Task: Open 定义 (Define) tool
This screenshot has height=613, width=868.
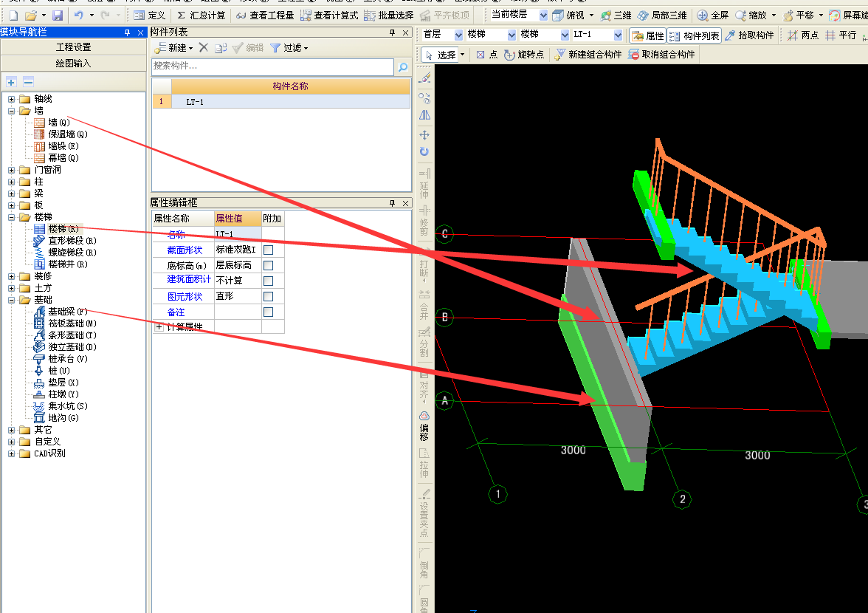Action: [149, 16]
